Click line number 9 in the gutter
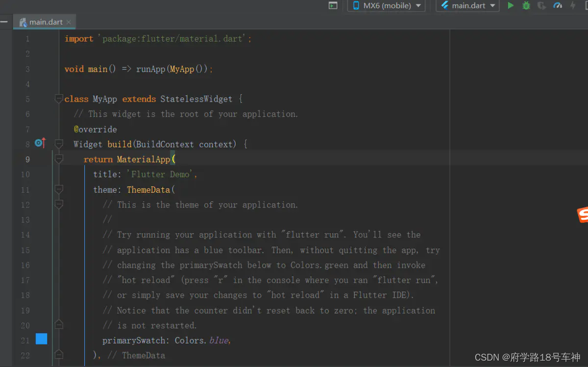 (x=27, y=159)
